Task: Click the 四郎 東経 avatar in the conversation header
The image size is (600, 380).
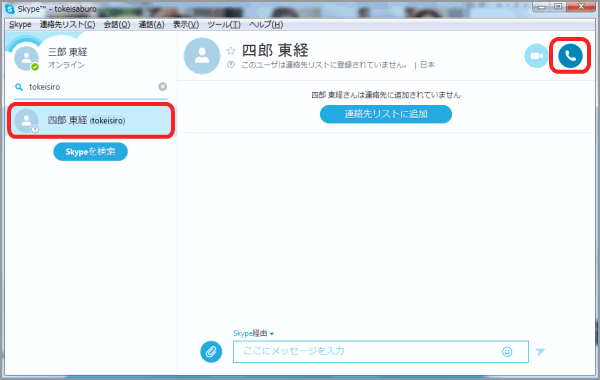Action: coord(202,56)
